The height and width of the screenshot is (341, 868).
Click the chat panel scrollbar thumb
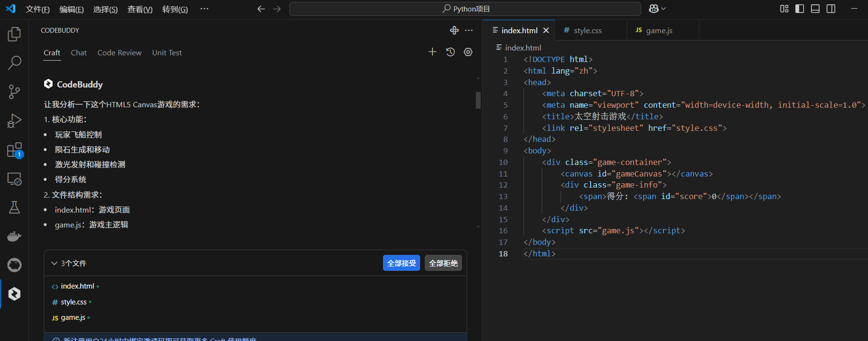478,100
